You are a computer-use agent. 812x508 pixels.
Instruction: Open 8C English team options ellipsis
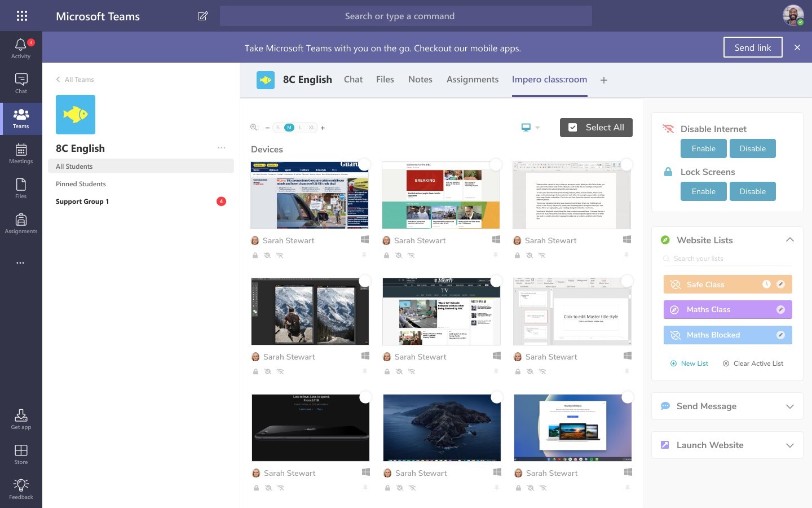pyautogui.click(x=221, y=148)
